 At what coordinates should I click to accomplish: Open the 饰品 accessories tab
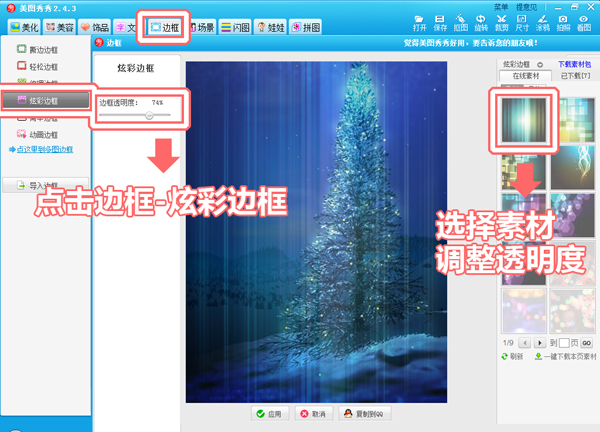95,27
